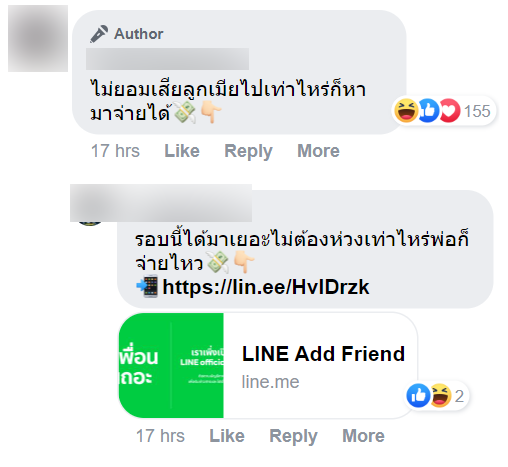
Task: Reply to the author's first comment
Action: 248,152
